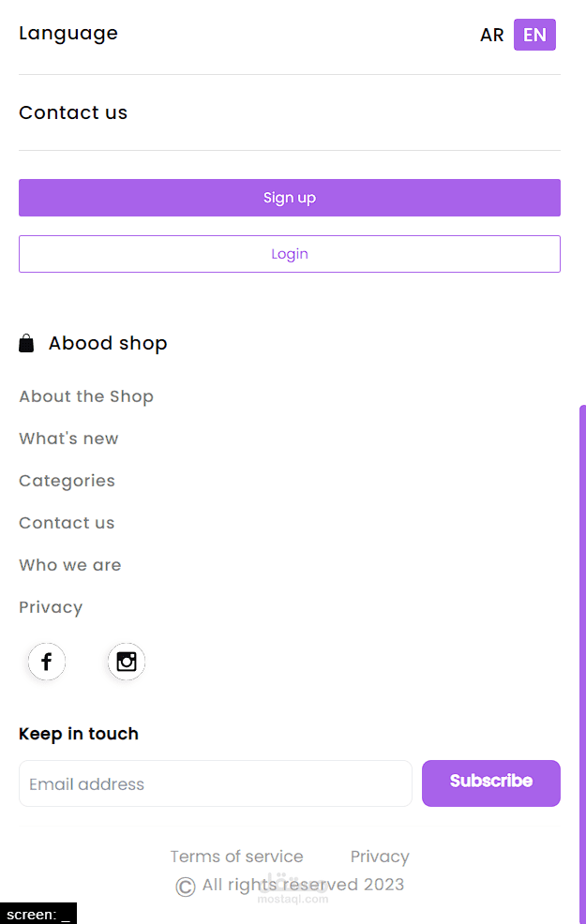The height and width of the screenshot is (924, 586).
Task: Open the Language menu item
Action: tap(68, 34)
